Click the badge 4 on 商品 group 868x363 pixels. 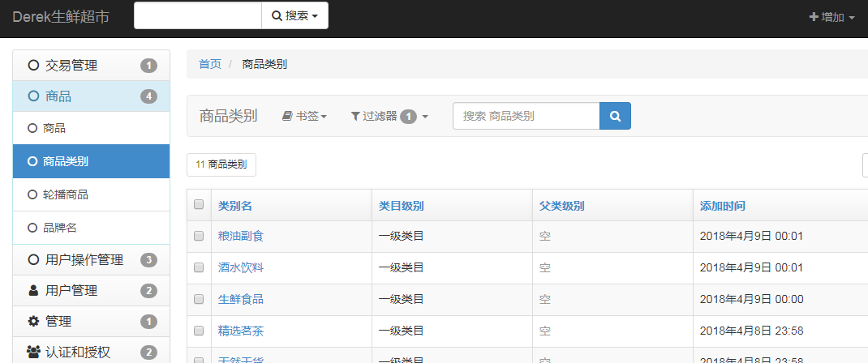(148, 96)
